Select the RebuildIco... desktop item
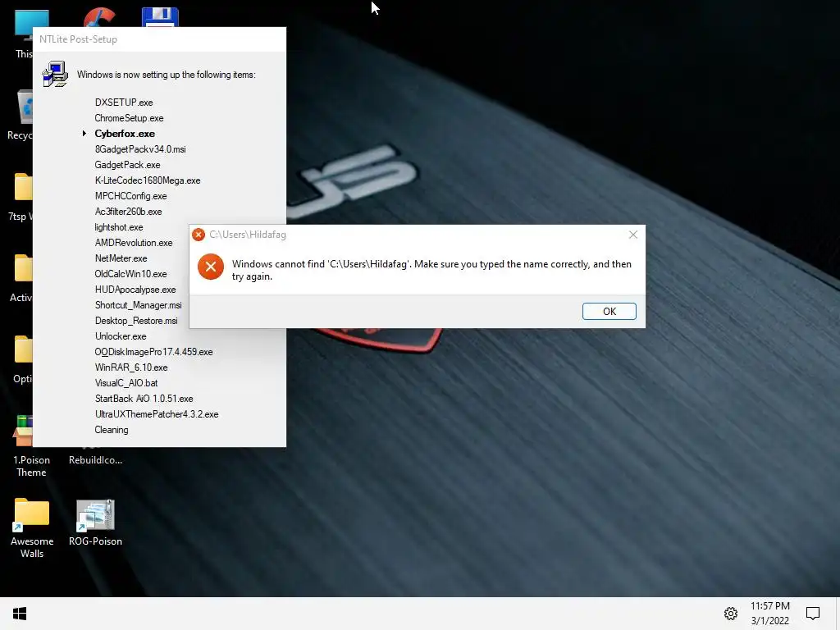 click(x=95, y=459)
